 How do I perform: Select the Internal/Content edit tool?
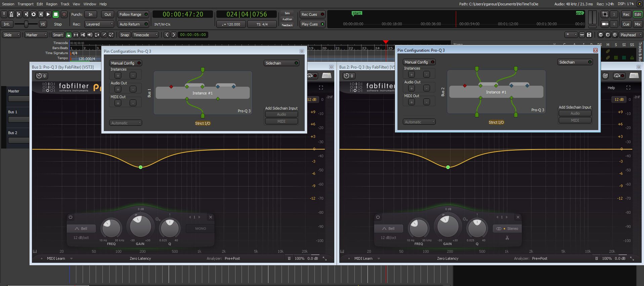point(111,35)
